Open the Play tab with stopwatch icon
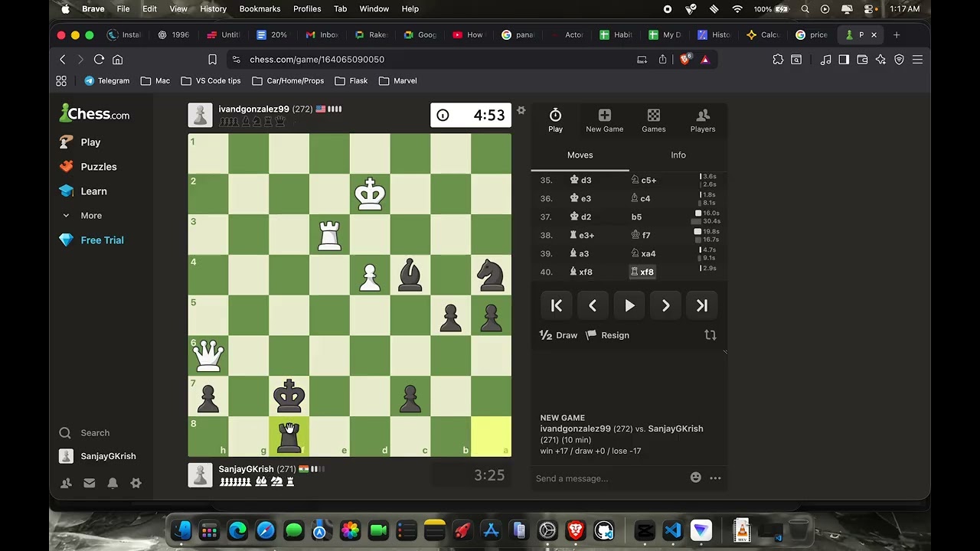Screen dimensions: 980x551 pyautogui.click(x=555, y=120)
